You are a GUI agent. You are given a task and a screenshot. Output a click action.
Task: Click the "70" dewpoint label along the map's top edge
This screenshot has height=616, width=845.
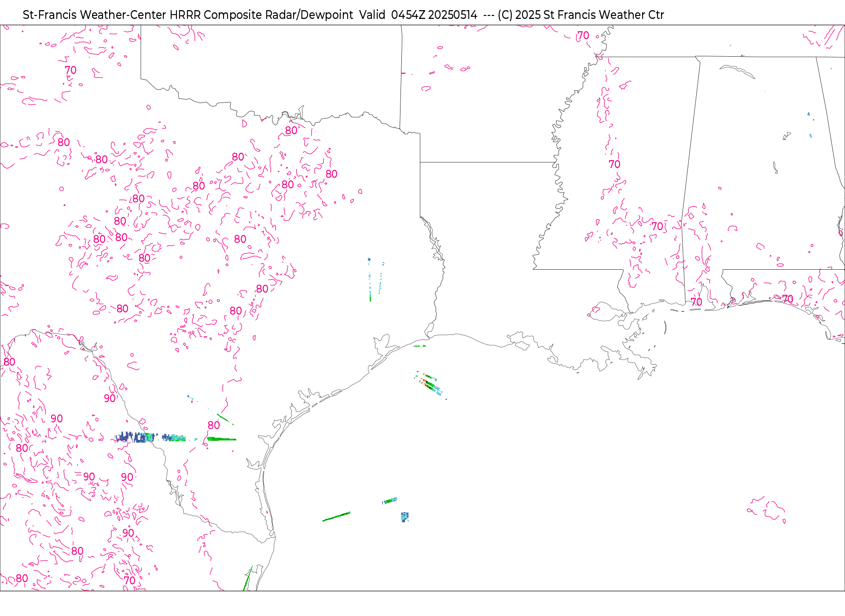coord(583,36)
